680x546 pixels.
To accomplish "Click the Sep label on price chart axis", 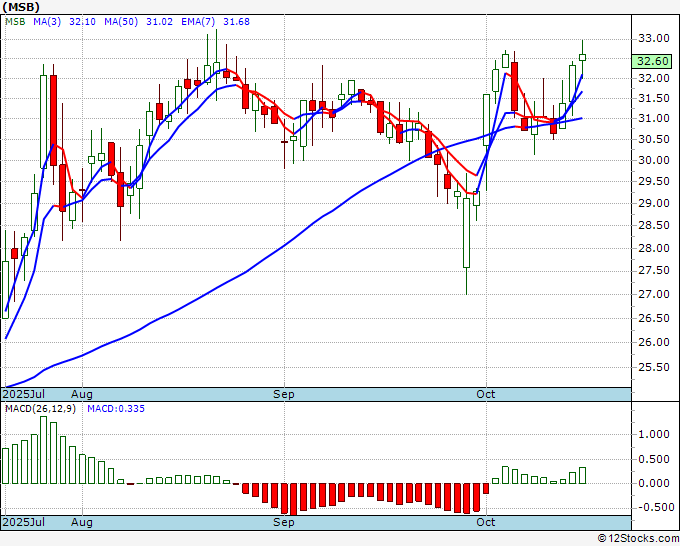I will 284,394.
